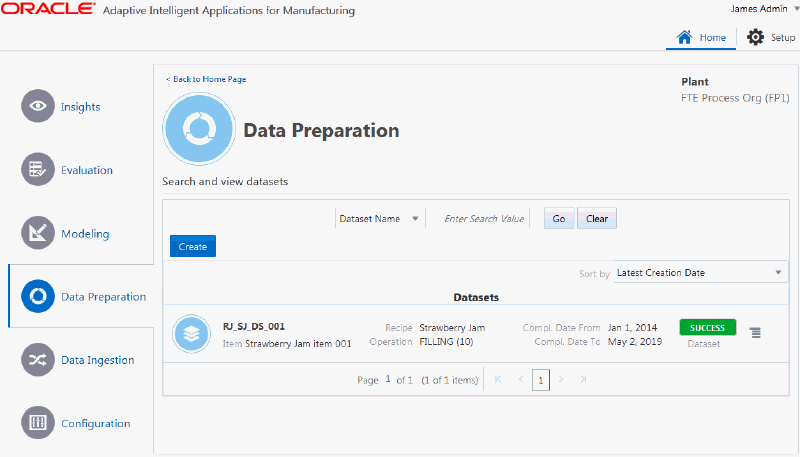The height and width of the screenshot is (457, 800).
Task: Open the RJ_SJ_DS_001 dataset name
Action: pyautogui.click(x=254, y=326)
